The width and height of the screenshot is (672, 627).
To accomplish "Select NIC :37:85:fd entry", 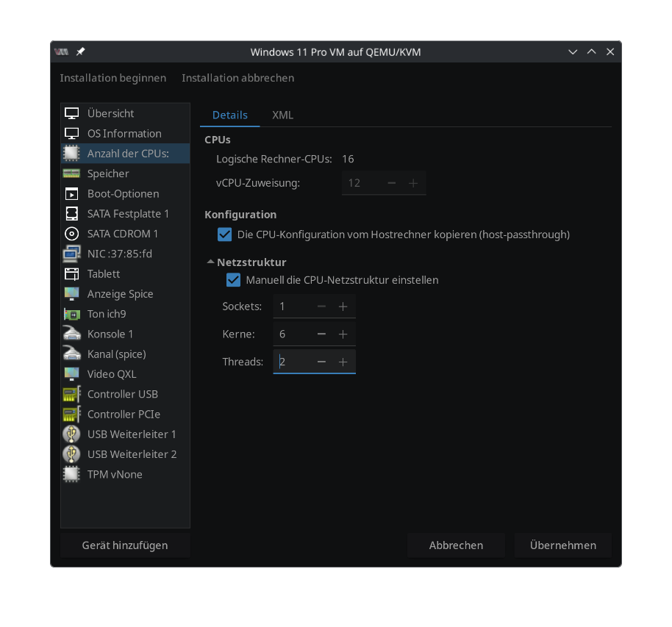I will point(125,254).
